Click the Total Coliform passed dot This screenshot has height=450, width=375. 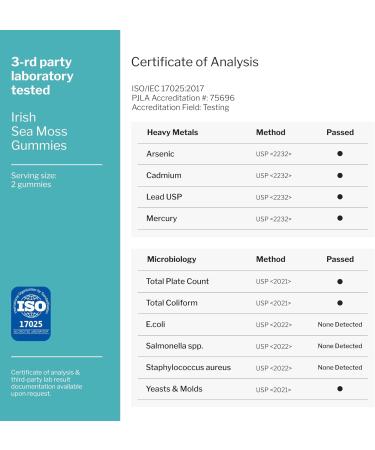(x=340, y=303)
